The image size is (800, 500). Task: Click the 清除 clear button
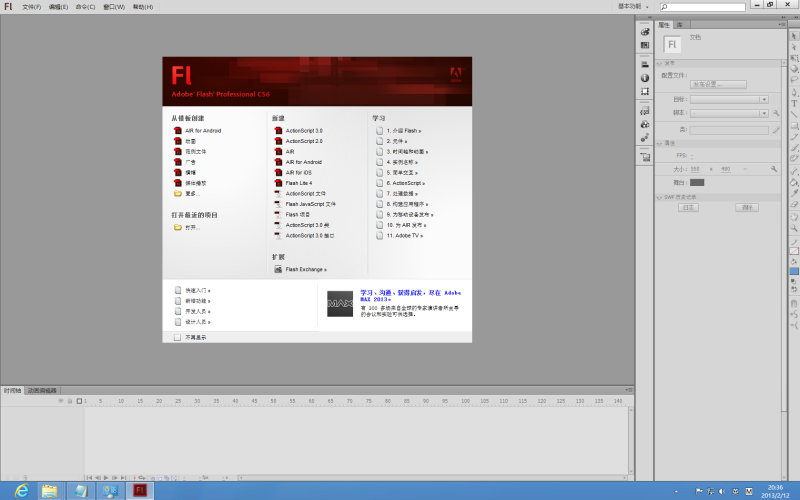(747, 208)
